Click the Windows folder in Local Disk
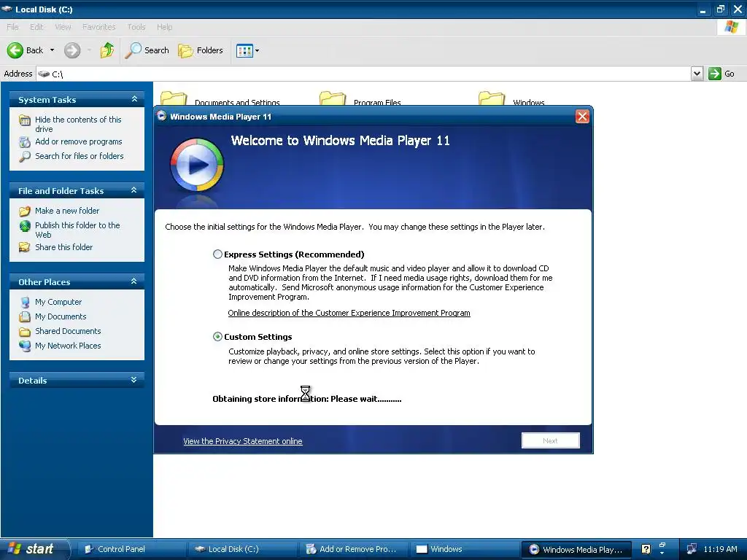The height and width of the screenshot is (560, 747). tap(511, 98)
